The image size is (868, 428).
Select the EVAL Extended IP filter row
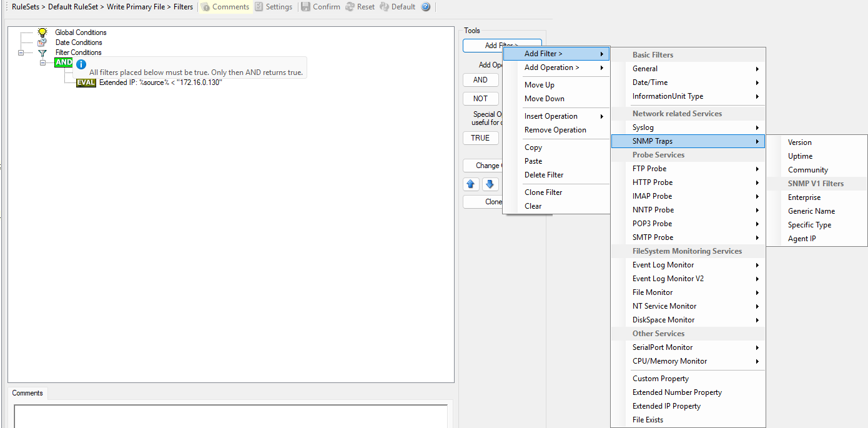click(x=150, y=82)
